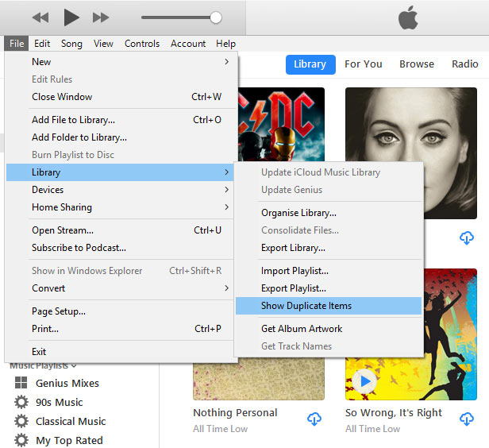Choose Close Window menu item
The height and width of the screenshot is (448, 489).
click(120, 97)
